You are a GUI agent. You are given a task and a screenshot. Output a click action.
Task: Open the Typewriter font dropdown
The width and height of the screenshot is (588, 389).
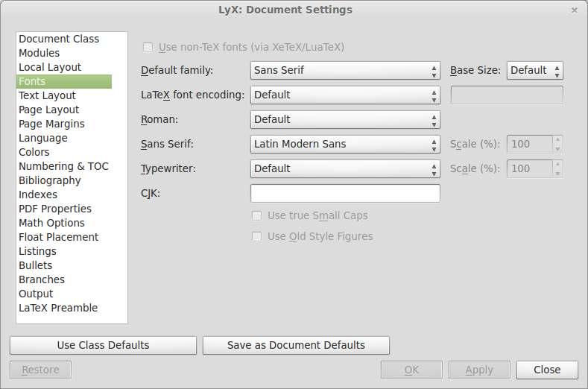pyautogui.click(x=345, y=168)
